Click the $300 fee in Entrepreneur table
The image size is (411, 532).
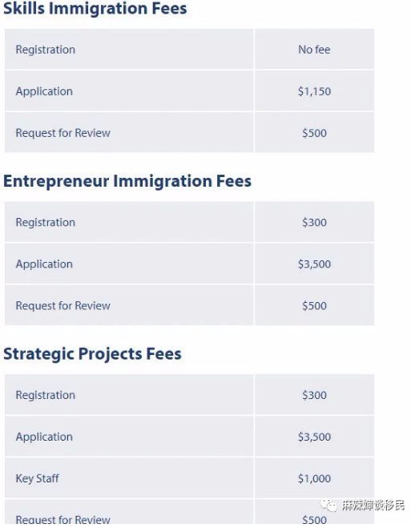click(x=314, y=222)
